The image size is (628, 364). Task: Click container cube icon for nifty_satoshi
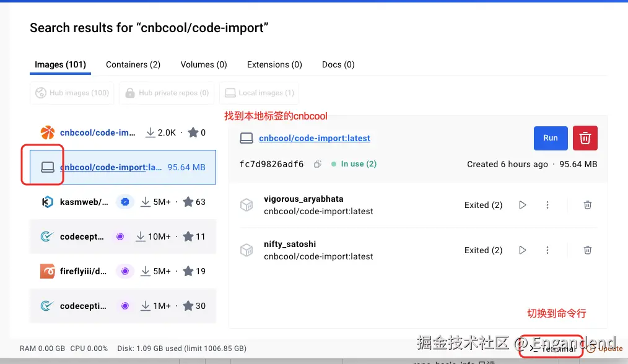coord(246,250)
